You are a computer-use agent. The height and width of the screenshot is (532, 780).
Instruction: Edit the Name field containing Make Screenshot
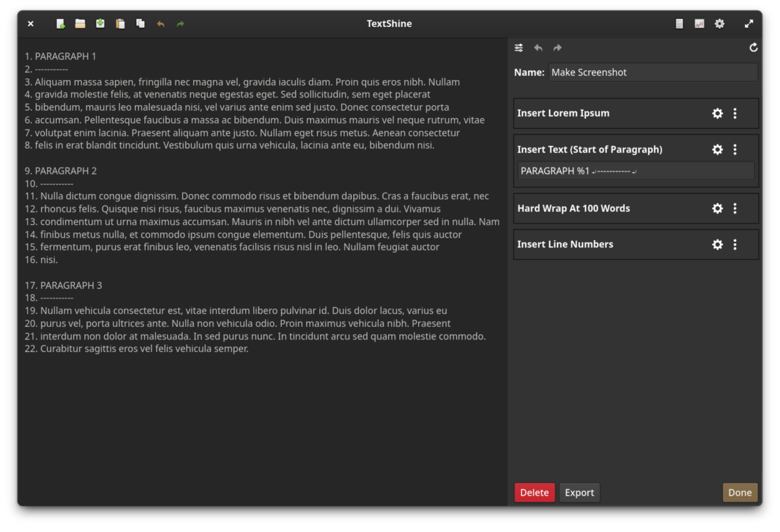653,73
